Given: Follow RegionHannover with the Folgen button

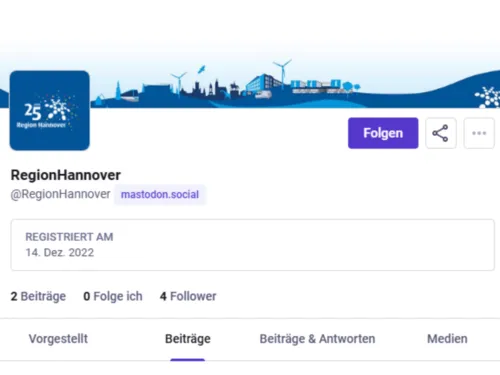Looking at the screenshot, I should [383, 133].
